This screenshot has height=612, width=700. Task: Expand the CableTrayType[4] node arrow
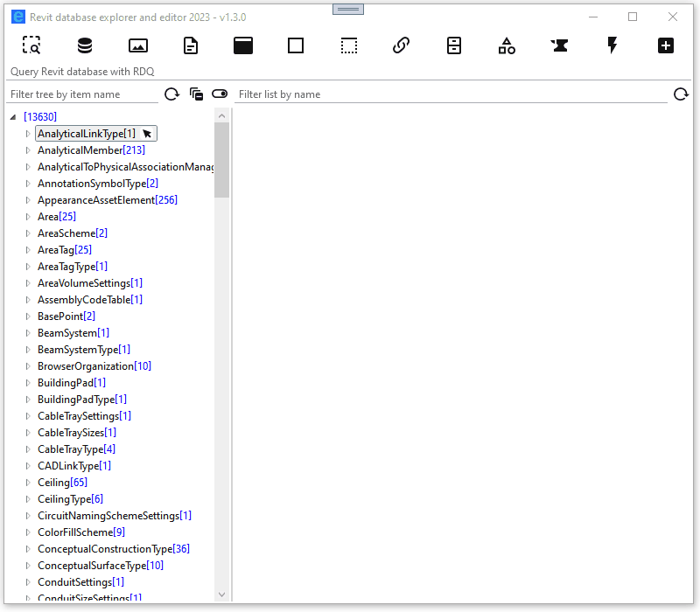point(28,449)
